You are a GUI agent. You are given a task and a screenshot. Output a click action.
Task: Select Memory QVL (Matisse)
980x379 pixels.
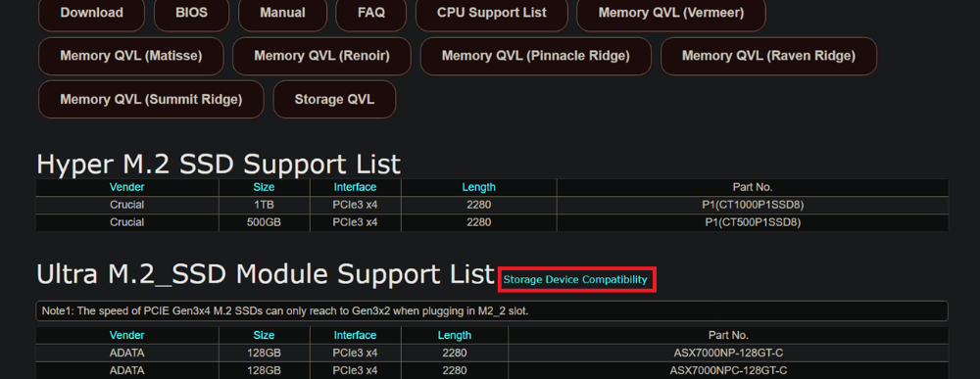coord(131,56)
